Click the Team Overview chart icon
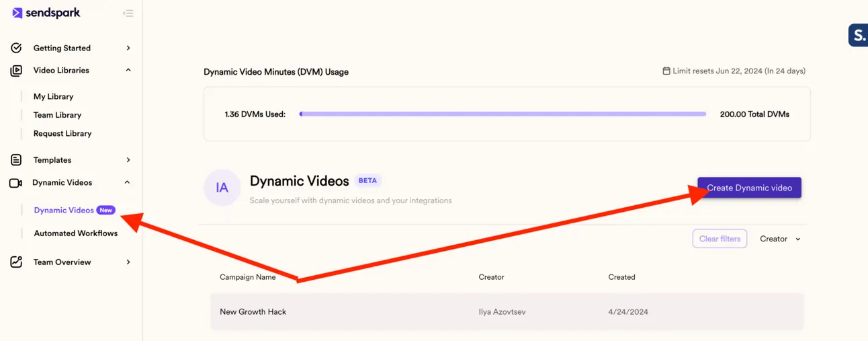The height and width of the screenshot is (341, 868). [x=16, y=262]
